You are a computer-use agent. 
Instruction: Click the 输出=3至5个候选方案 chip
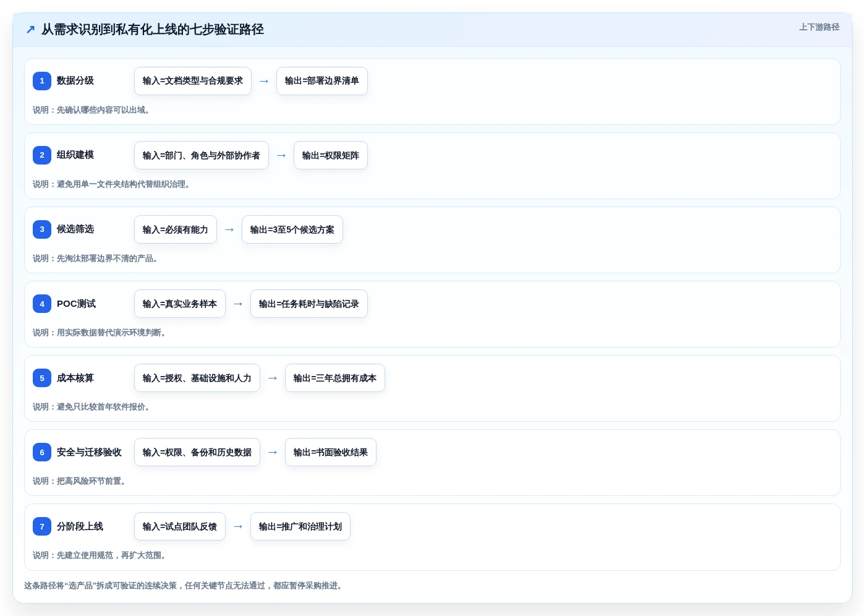[292, 229]
